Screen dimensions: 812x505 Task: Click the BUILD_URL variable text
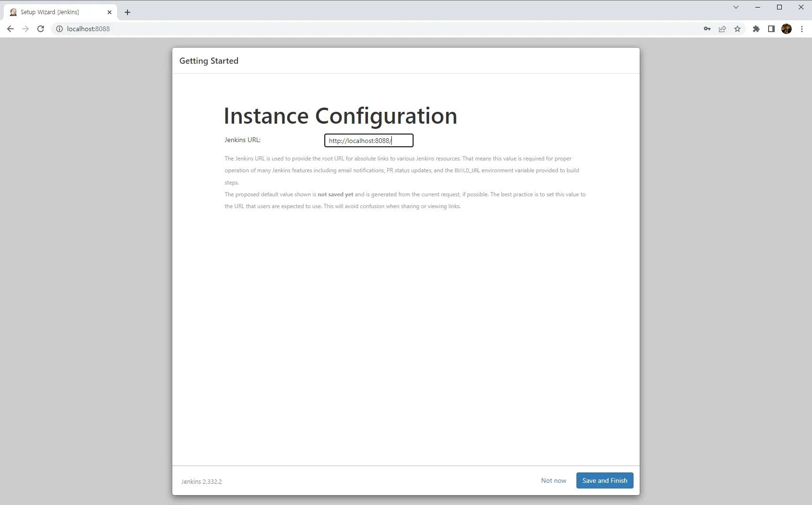467,170
